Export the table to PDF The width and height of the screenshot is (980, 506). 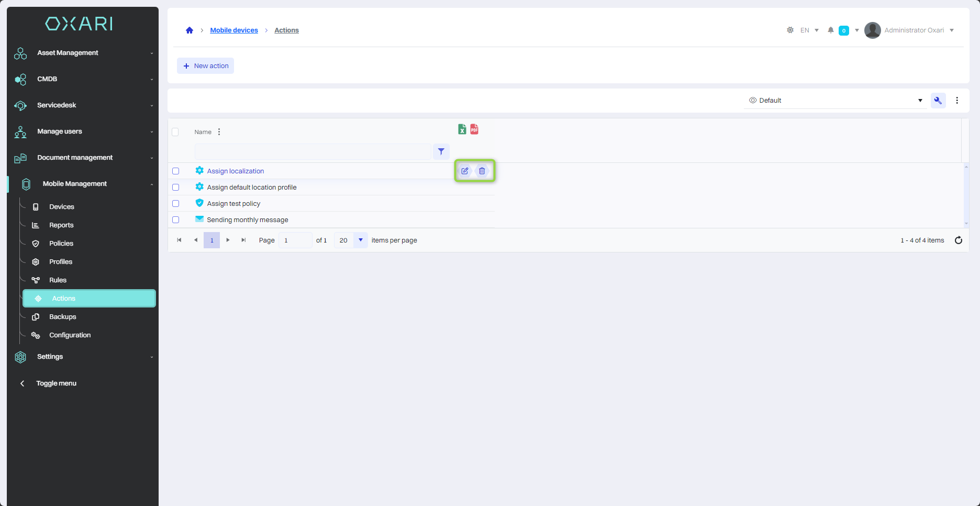pyautogui.click(x=474, y=129)
